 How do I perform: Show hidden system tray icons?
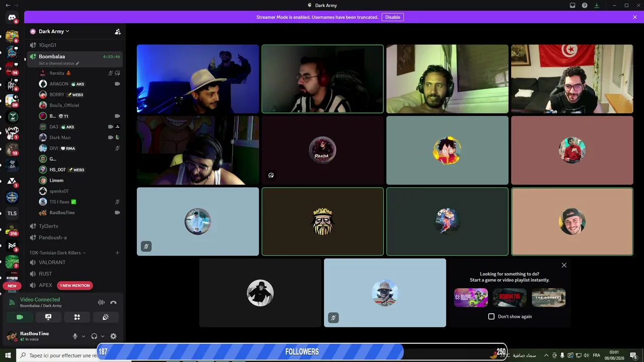[x=546, y=355]
